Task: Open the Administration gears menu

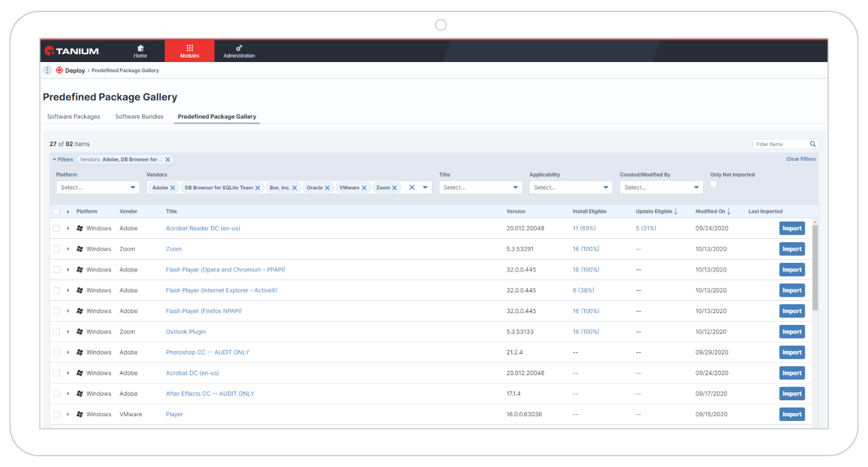Action: click(x=239, y=51)
